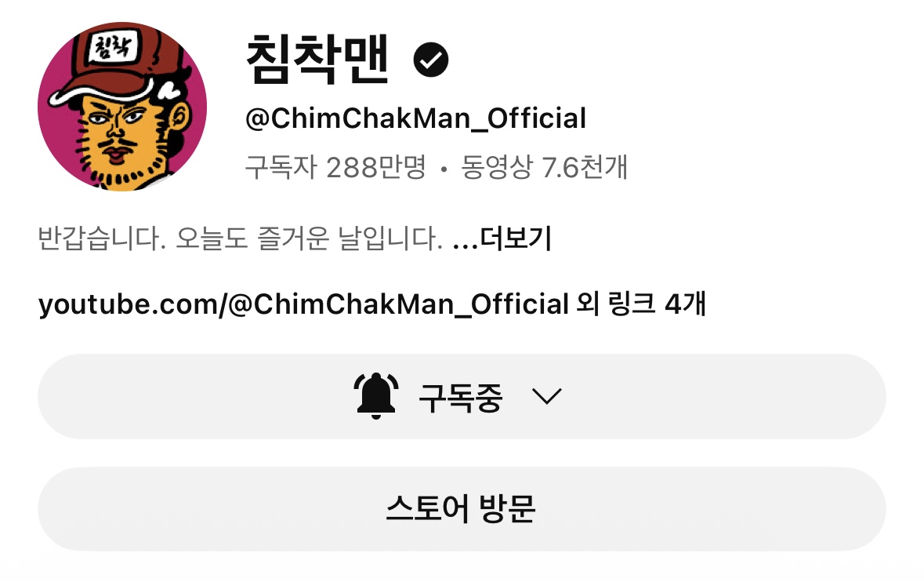Click the 방문 word on the store button
Image resolution: width=924 pixels, height=582 pixels.
coord(507,509)
